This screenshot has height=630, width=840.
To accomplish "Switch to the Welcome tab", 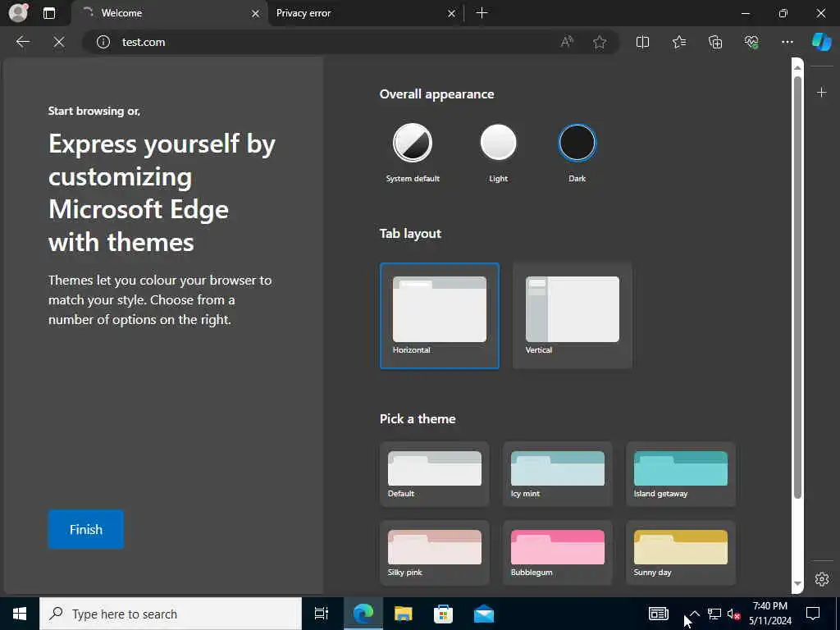I will pos(171,13).
